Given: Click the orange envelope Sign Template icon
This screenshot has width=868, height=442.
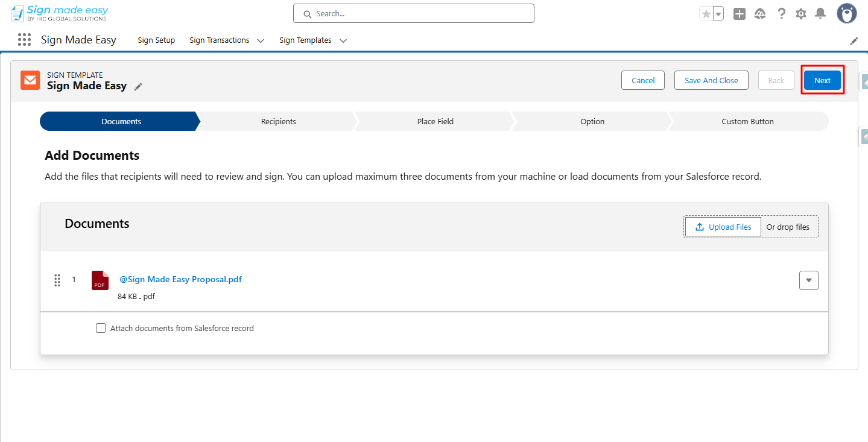Looking at the screenshot, I should point(30,80).
